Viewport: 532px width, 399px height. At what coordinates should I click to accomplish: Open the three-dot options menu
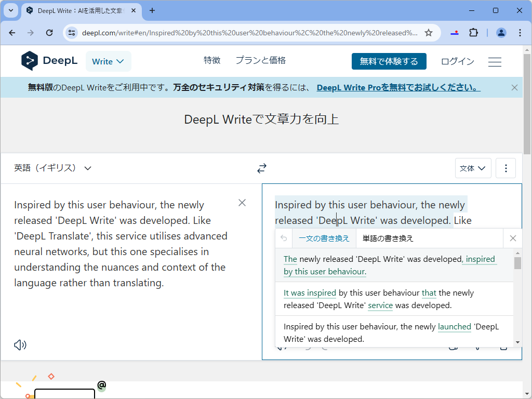(506, 168)
